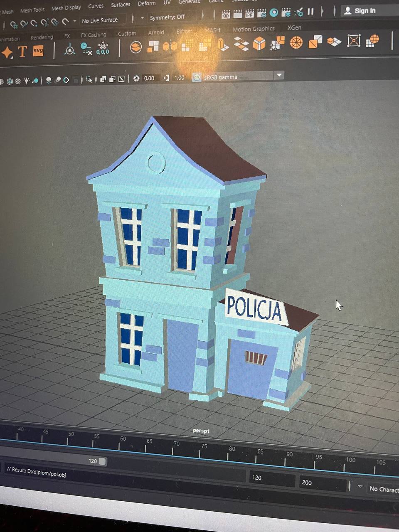Open the Light Editor icon

(x=299, y=12)
